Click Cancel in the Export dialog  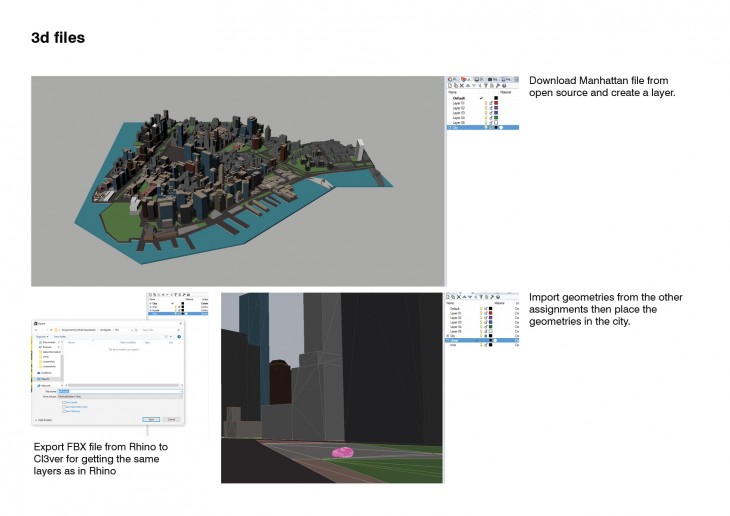171,419
